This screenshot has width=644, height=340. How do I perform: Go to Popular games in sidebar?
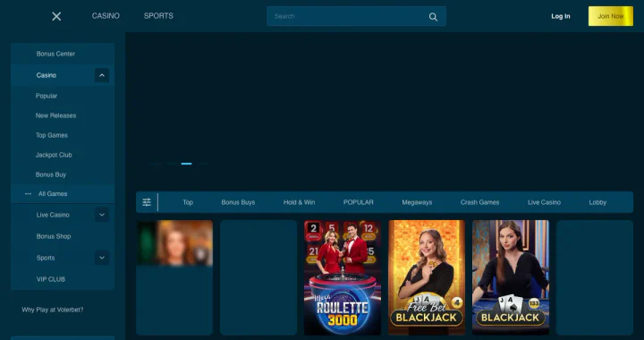[x=47, y=96]
